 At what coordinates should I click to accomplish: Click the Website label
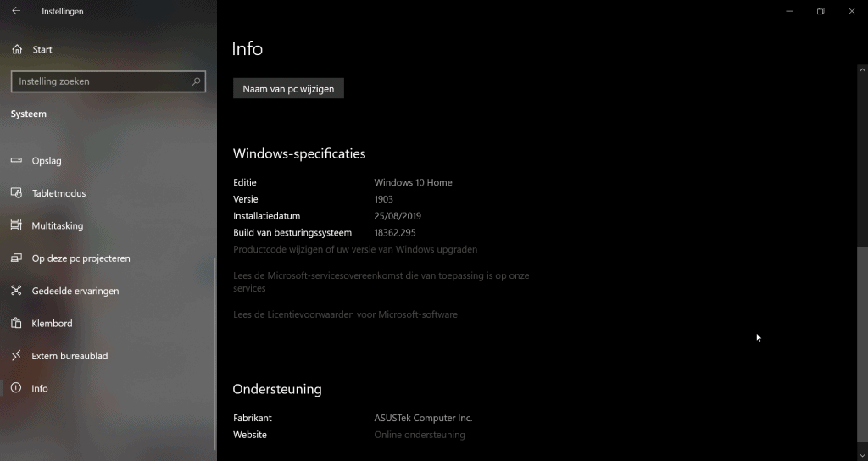250,435
